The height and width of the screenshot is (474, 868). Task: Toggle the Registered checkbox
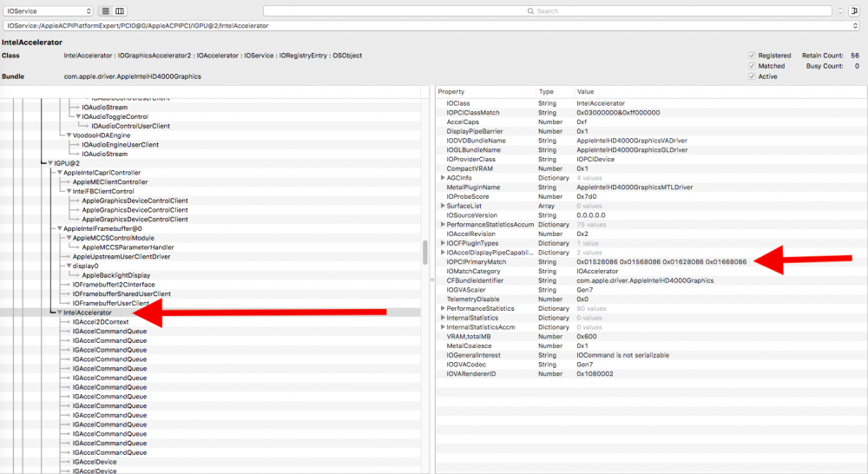tap(752, 56)
